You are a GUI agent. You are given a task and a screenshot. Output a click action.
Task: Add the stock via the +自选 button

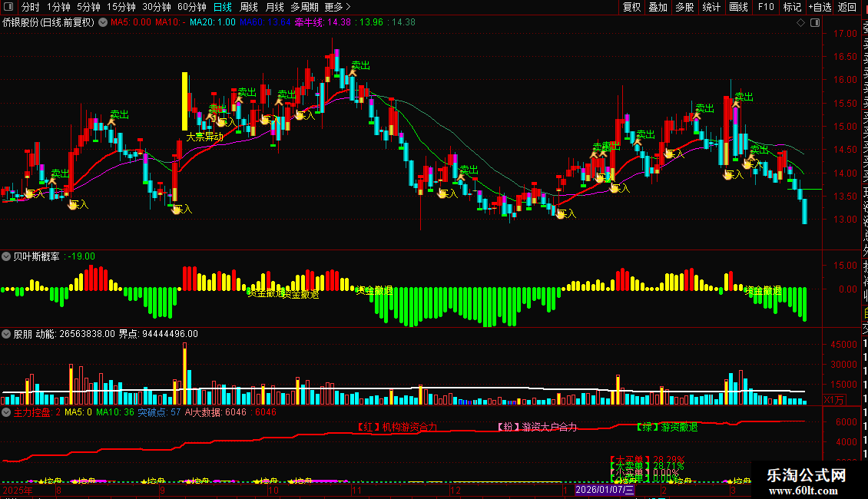(820, 7)
